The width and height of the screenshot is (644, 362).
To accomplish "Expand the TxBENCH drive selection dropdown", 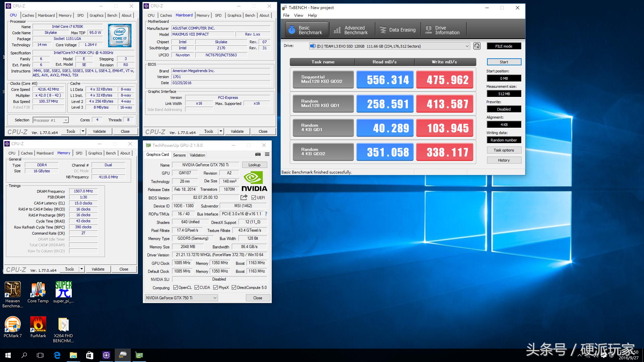I will pos(467,46).
